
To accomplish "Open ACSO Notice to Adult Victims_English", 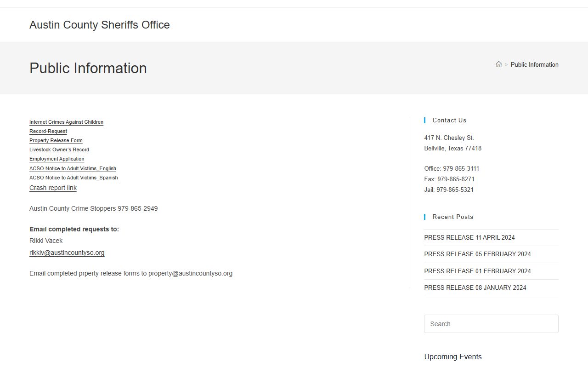I will tap(73, 168).
